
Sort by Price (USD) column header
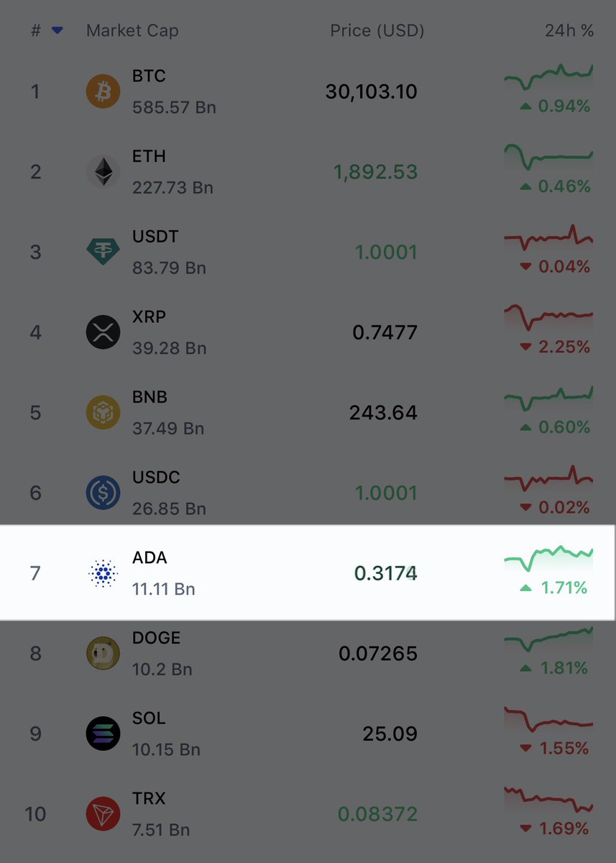(377, 31)
